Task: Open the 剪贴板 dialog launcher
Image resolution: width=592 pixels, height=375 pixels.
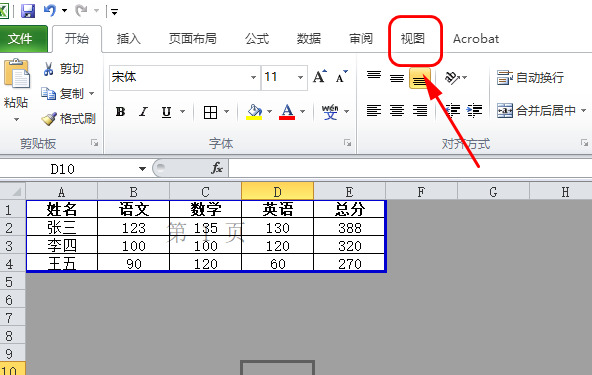Action: coord(94,143)
